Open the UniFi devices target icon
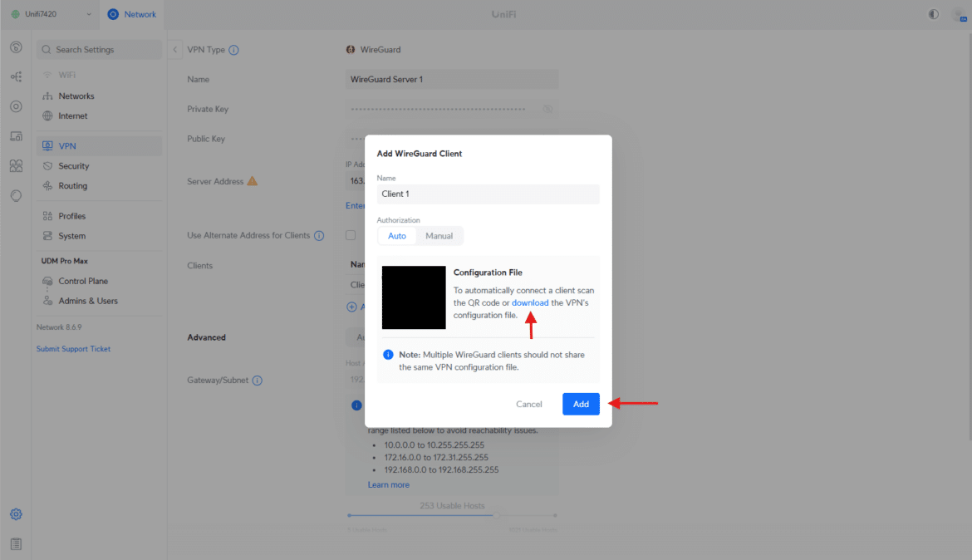972x560 pixels. 16,106
